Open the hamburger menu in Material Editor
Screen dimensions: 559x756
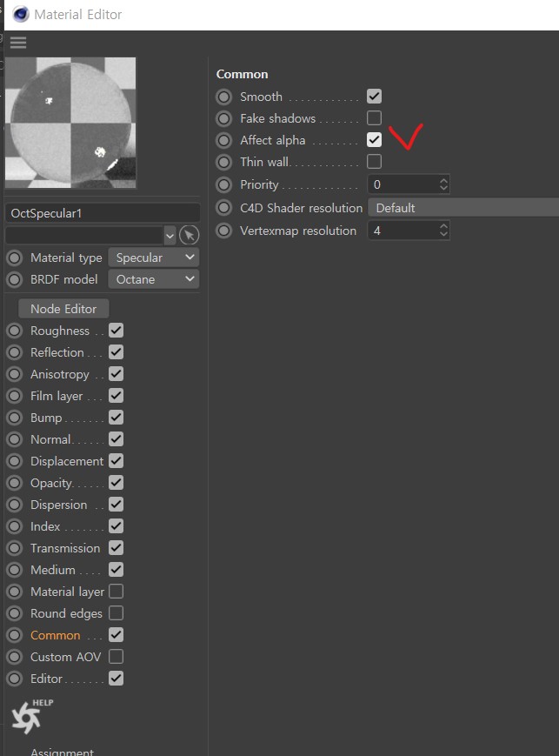pos(18,43)
